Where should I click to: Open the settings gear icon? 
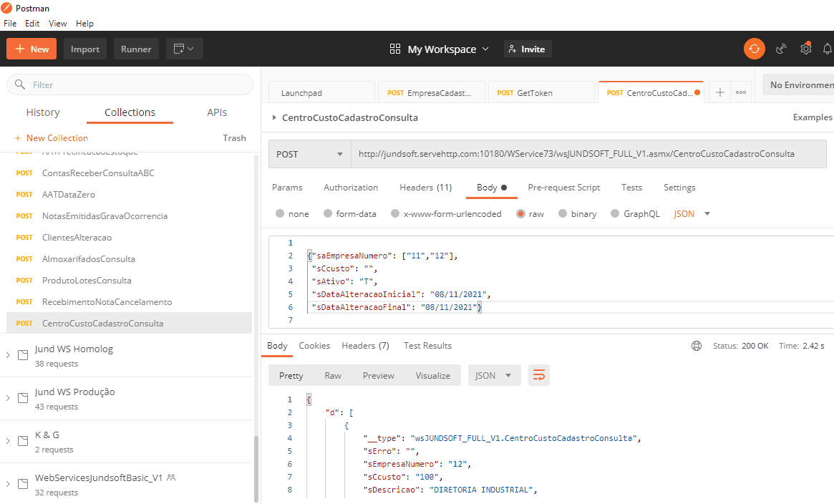point(806,49)
